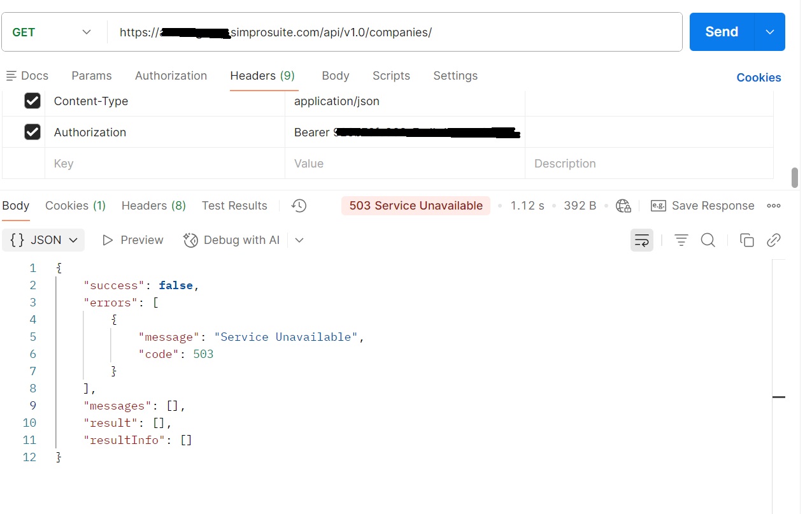Click the empty header Value field

click(x=405, y=164)
